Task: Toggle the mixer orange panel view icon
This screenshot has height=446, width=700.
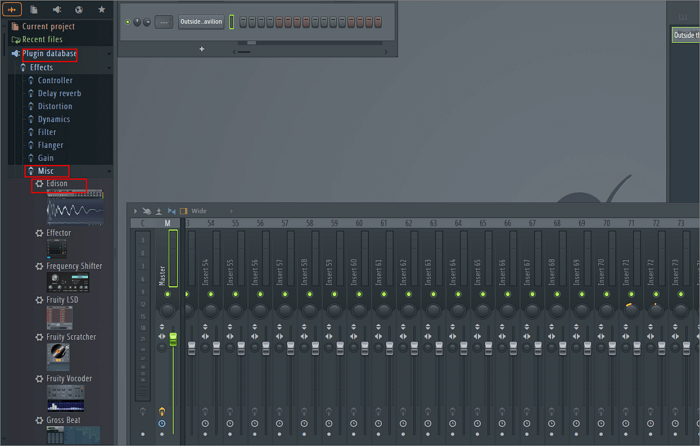Action: click(183, 211)
